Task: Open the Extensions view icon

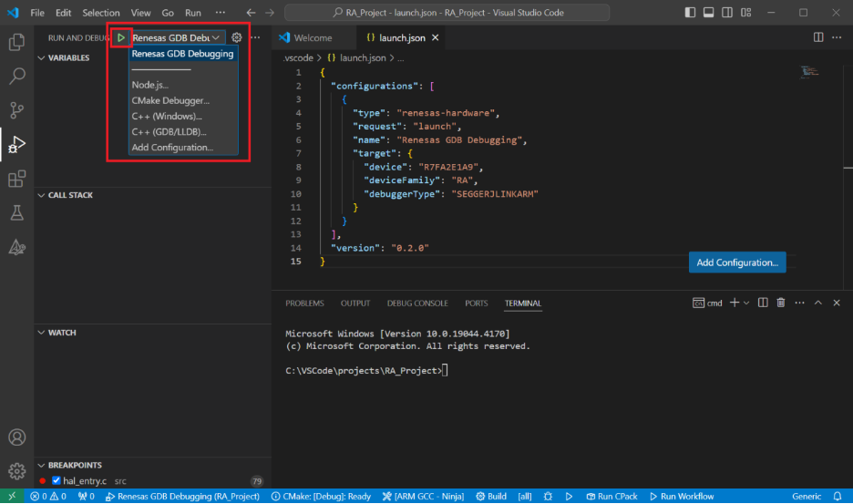Action: pos(16,179)
